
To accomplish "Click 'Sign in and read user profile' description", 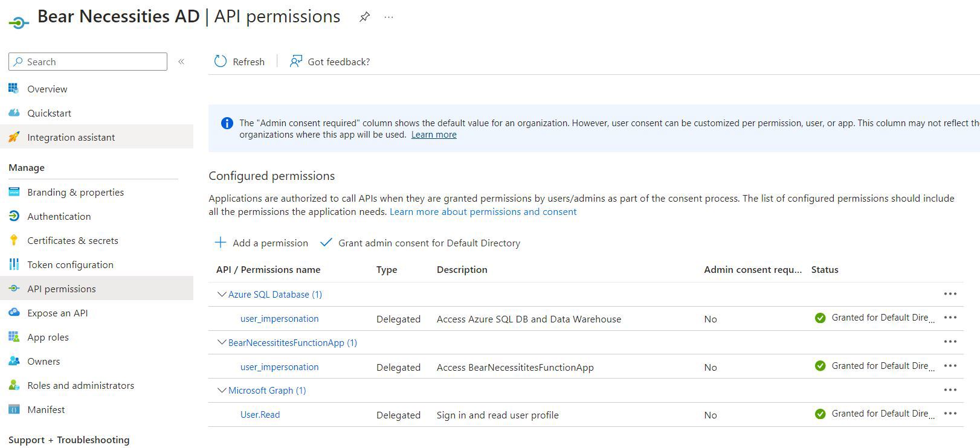I will tap(498, 415).
